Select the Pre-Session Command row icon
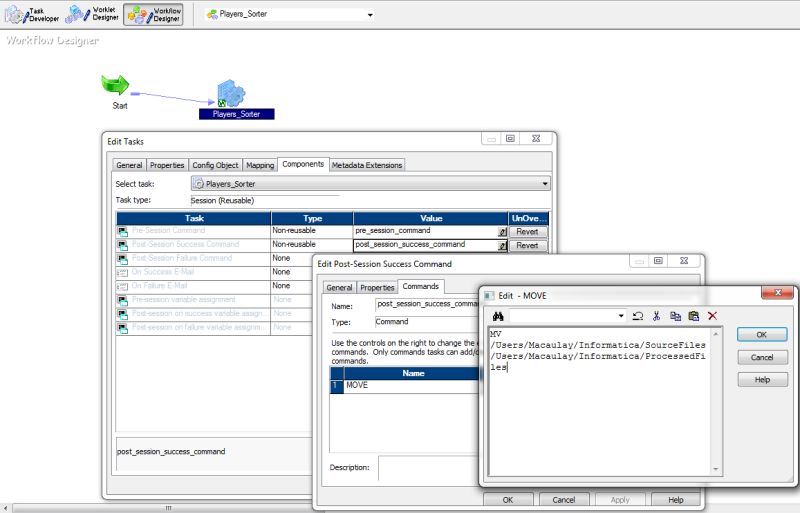Viewport: 800px width, 513px height. pyautogui.click(x=122, y=232)
